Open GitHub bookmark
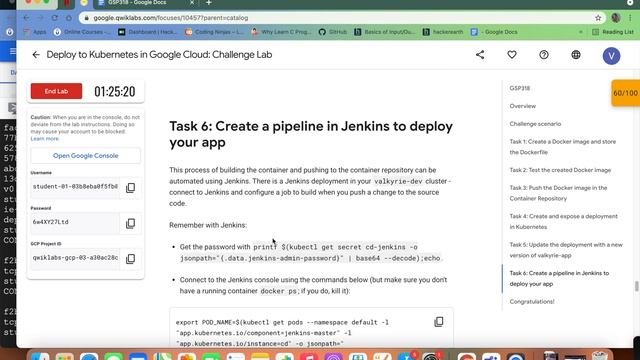Screen dimensions: 640x360 point(333,32)
